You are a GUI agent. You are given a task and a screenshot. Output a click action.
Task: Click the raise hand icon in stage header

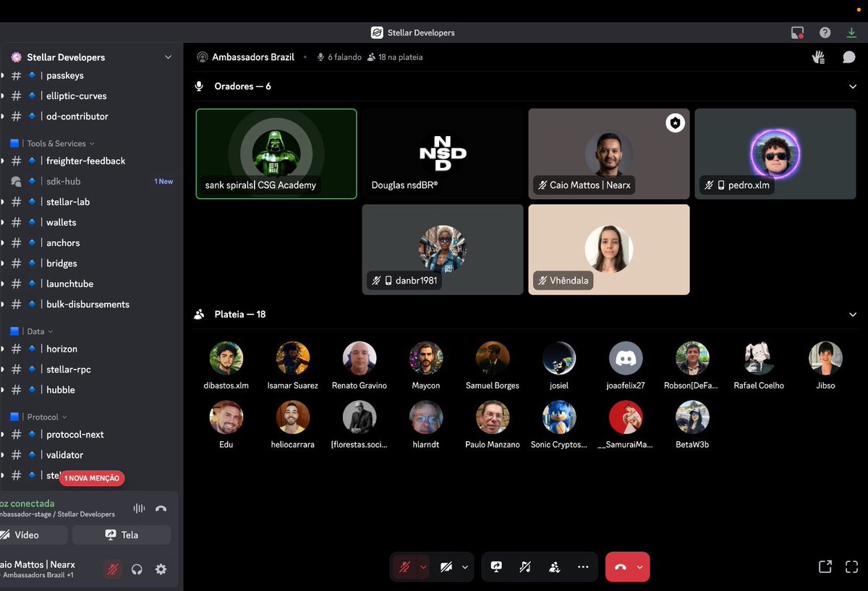pos(819,57)
